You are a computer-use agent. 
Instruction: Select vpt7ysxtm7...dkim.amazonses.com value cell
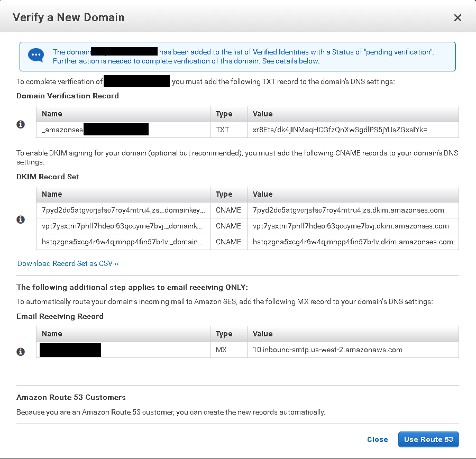[x=353, y=226]
